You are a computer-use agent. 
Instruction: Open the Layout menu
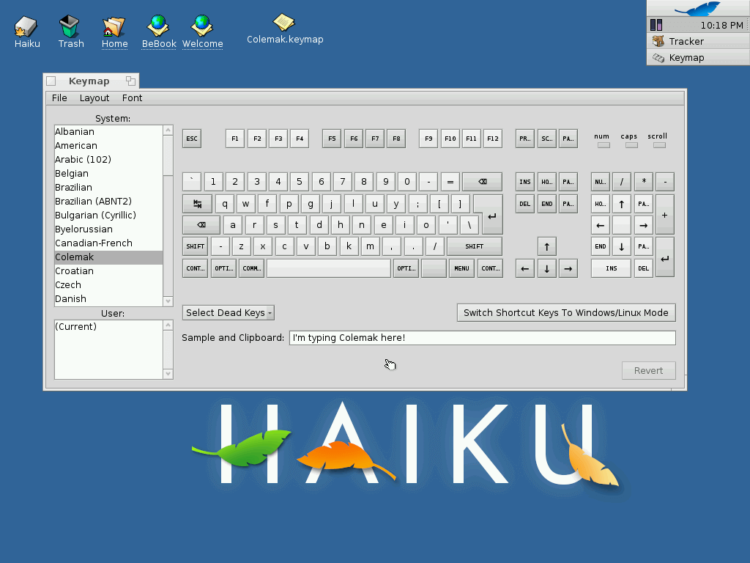tap(94, 98)
